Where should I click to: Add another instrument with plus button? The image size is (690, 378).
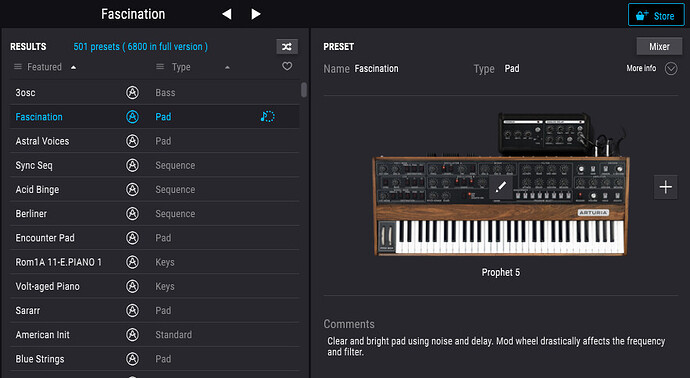coord(665,187)
